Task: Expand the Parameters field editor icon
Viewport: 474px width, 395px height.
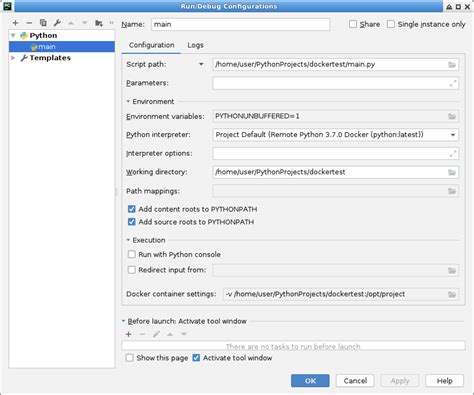Action: pos(453,83)
